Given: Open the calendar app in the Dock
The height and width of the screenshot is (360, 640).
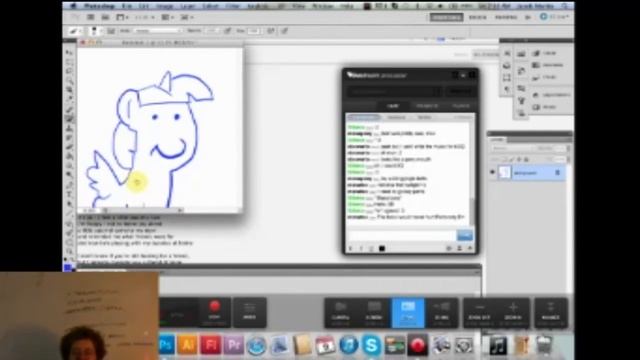Looking at the screenshot, I should click(x=325, y=345).
